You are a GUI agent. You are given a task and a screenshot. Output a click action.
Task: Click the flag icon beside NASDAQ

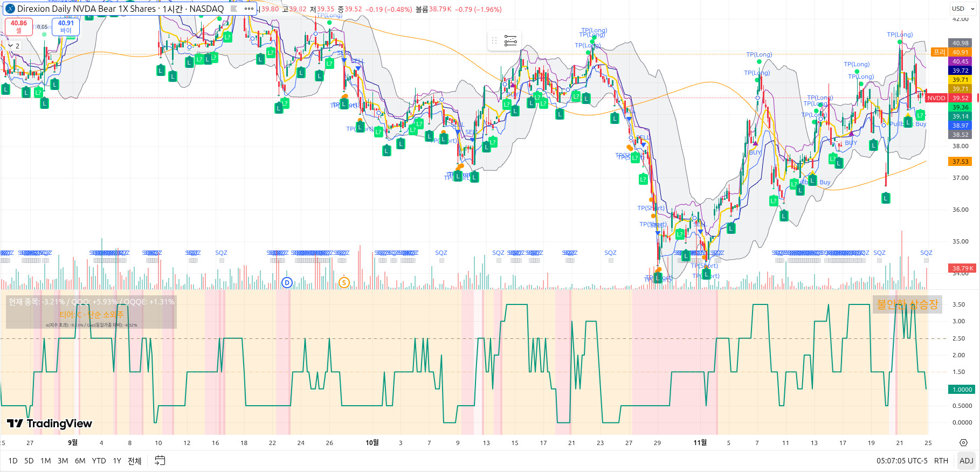(234, 9)
